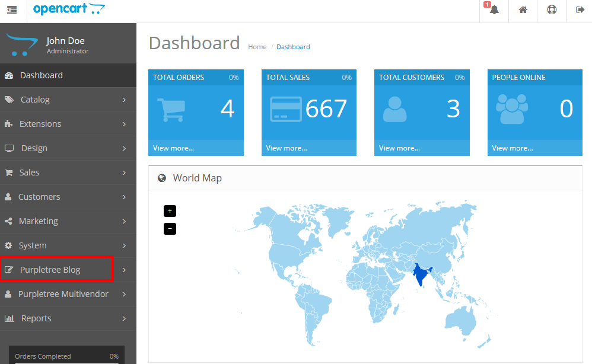Click the Total Orders count 4
The height and width of the screenshot is (364, 592).
(227, 108)
